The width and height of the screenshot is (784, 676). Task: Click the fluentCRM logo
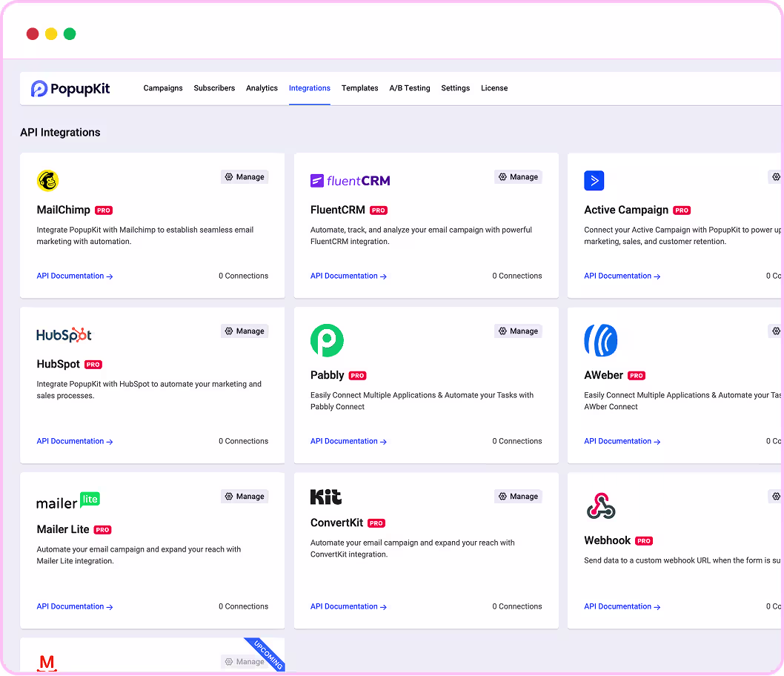350,180
